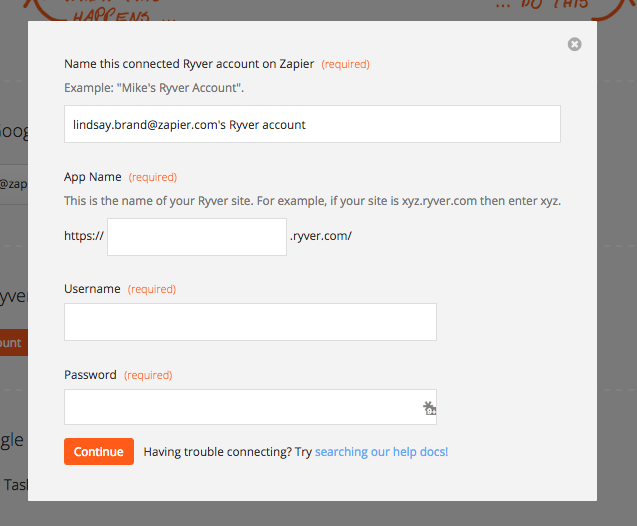Click the Password input field

250,407
